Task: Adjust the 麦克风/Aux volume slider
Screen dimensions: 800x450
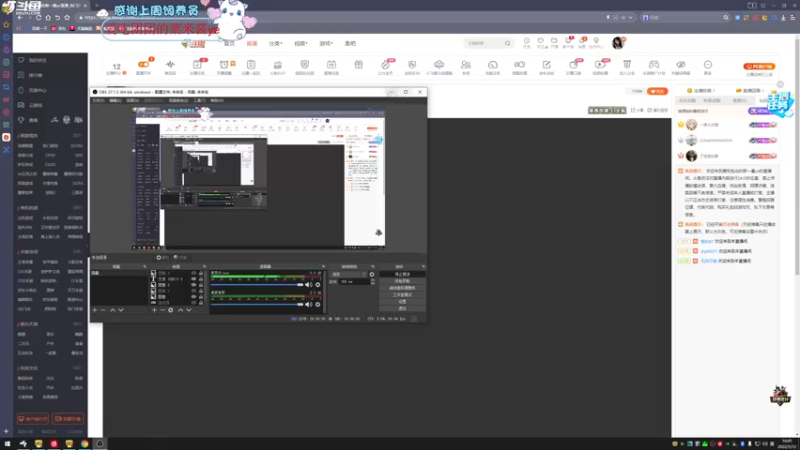Action: 257,285
